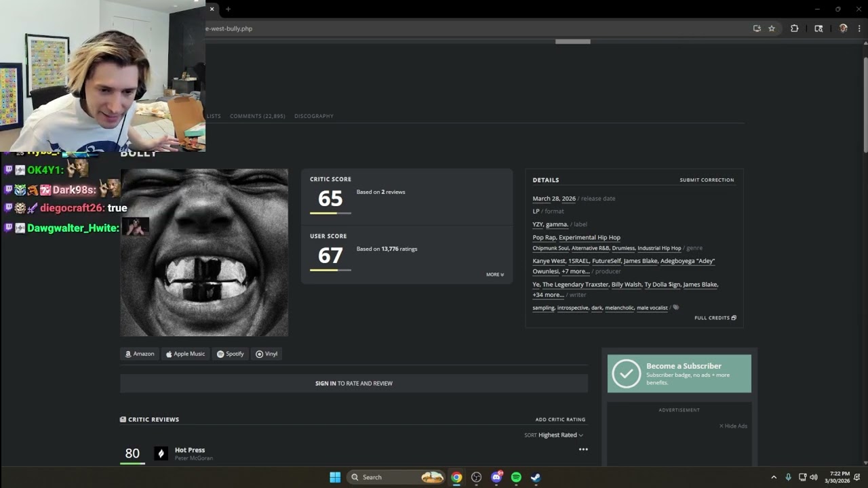Screen dimensions: 868x488
Task: Click the critic score 65
Action: [x=330, y=198]
